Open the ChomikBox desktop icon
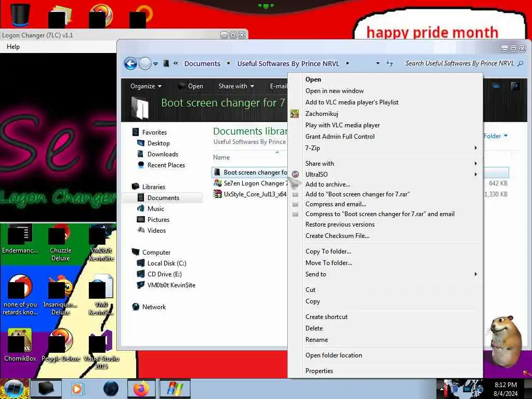The height and width of the screenshot is (399, 532). (20, 344)
